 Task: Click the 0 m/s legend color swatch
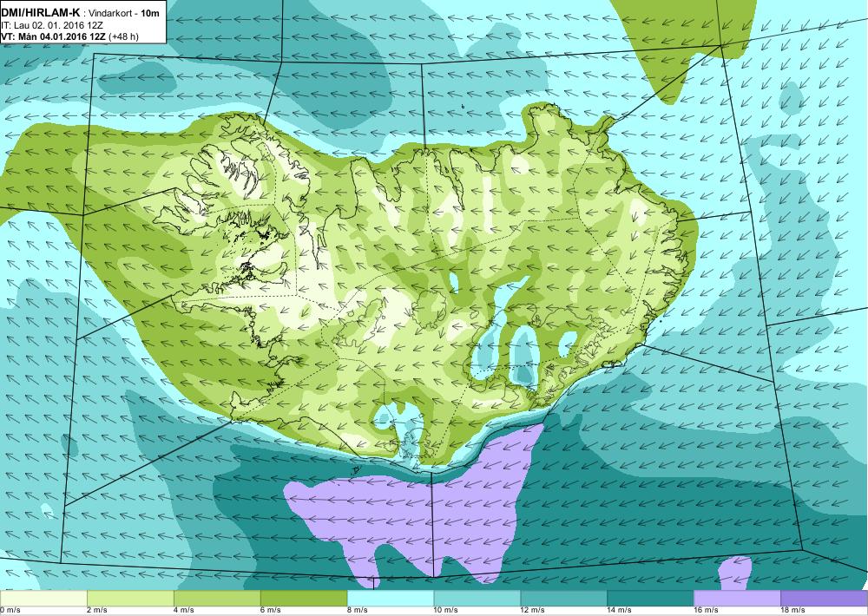43,599
